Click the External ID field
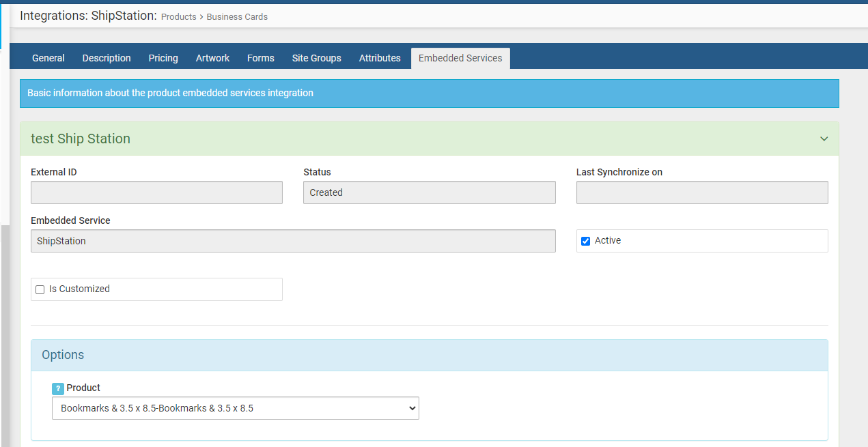This screenshot has width=868, height=447. coord(156,192)
